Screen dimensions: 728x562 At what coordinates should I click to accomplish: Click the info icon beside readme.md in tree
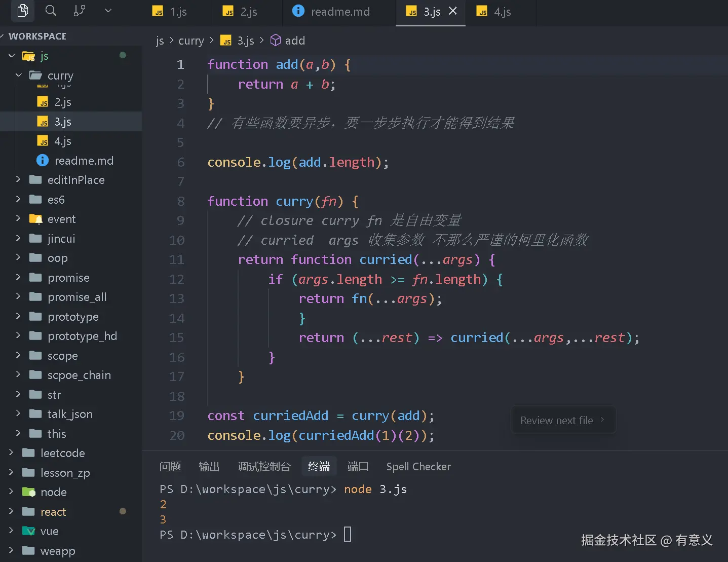tap(43, 160)
